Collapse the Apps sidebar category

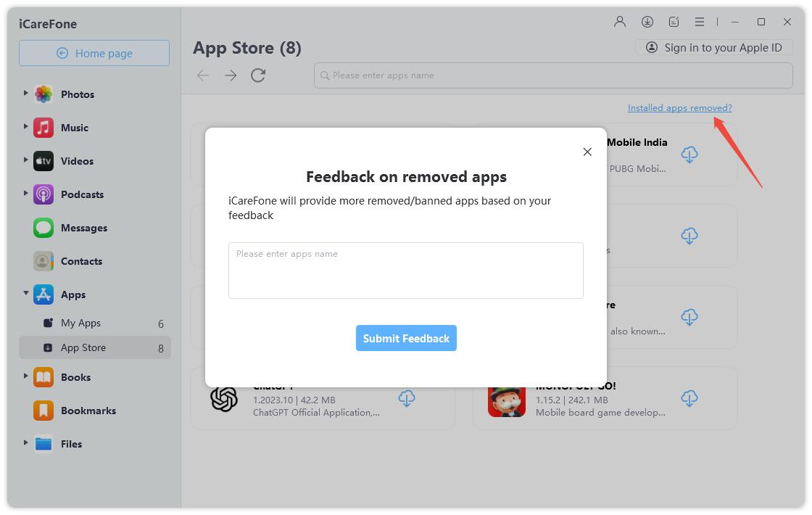pos(26,294)
